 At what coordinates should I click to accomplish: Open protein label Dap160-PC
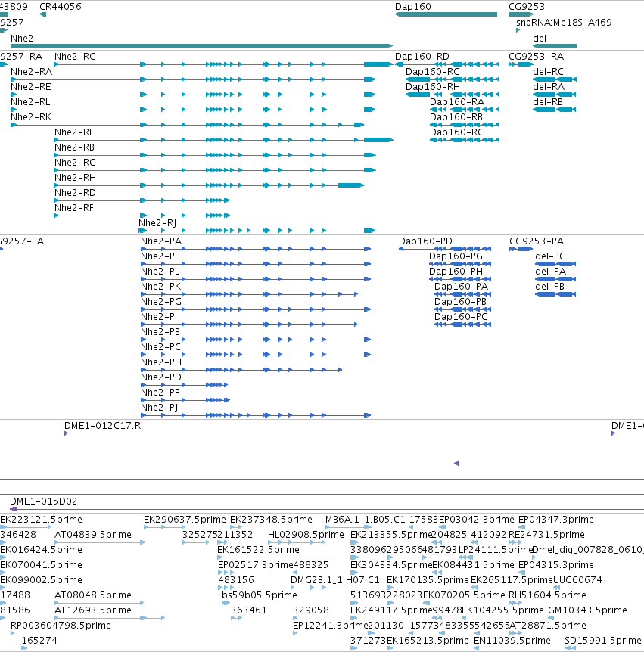click(x=461, y=317)
